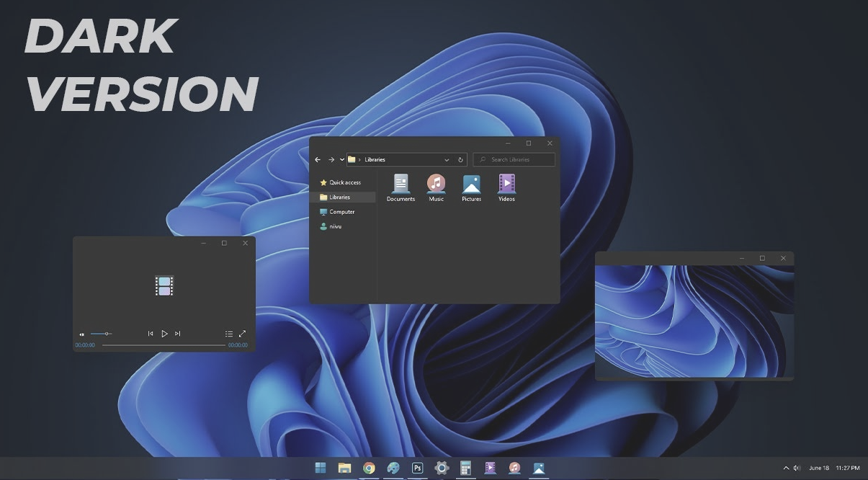
Task: Open the Settings gear on the taskbar
Action: 442,468
